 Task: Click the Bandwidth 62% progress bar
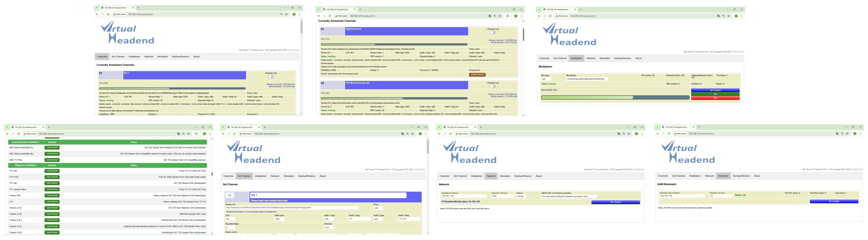pos(615,98)
